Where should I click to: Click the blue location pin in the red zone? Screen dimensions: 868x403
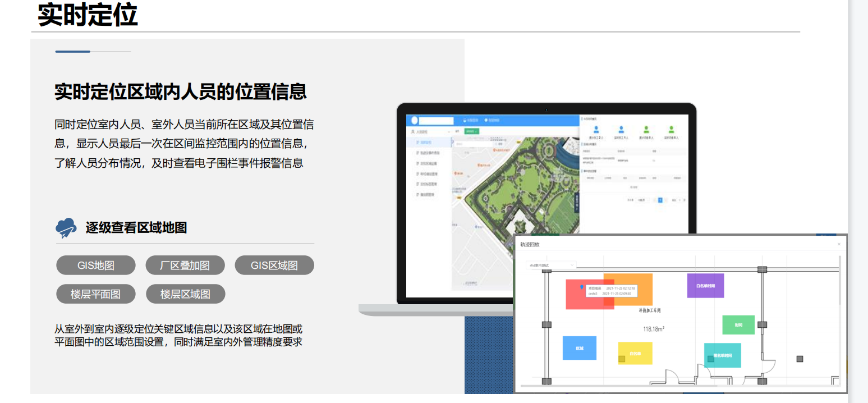click(581, 287)
